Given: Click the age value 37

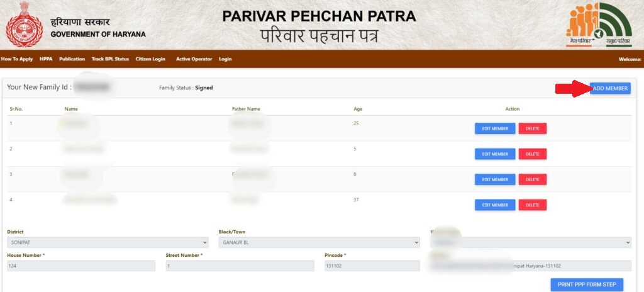Looking at the screenshot, I should tap(356, 199).
